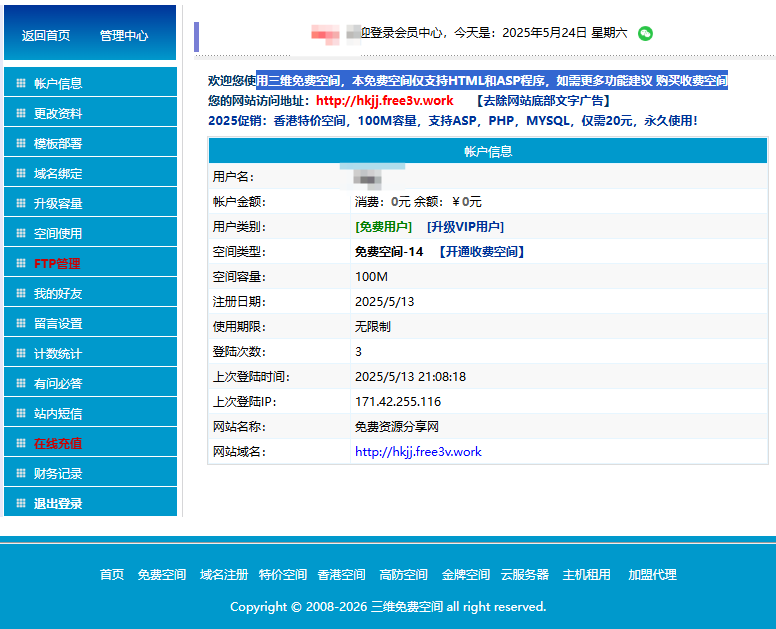Open 云服务器 footer link

525,575
